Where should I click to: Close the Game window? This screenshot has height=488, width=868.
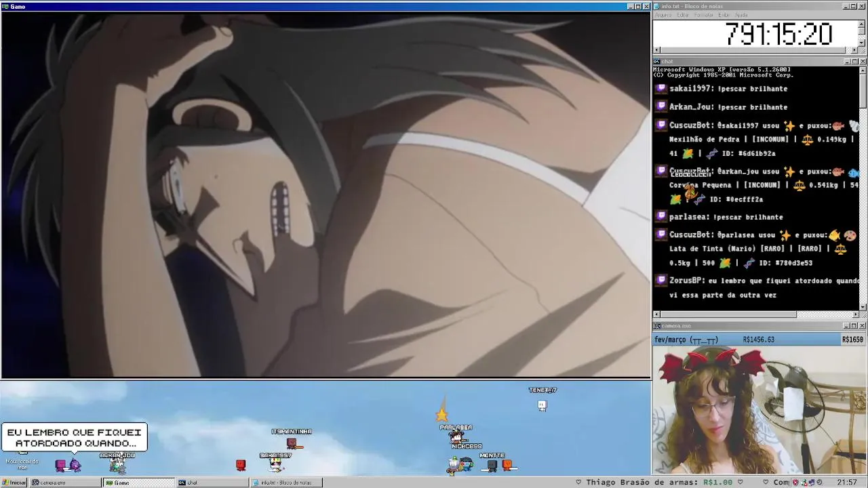click(646, 7)
